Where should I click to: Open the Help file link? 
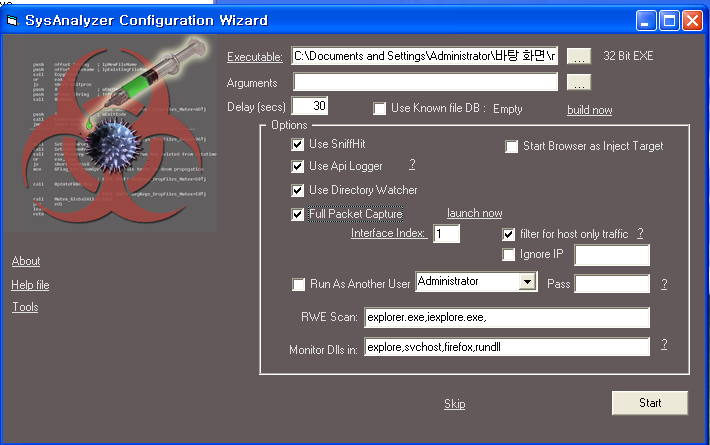coord(30,285)
